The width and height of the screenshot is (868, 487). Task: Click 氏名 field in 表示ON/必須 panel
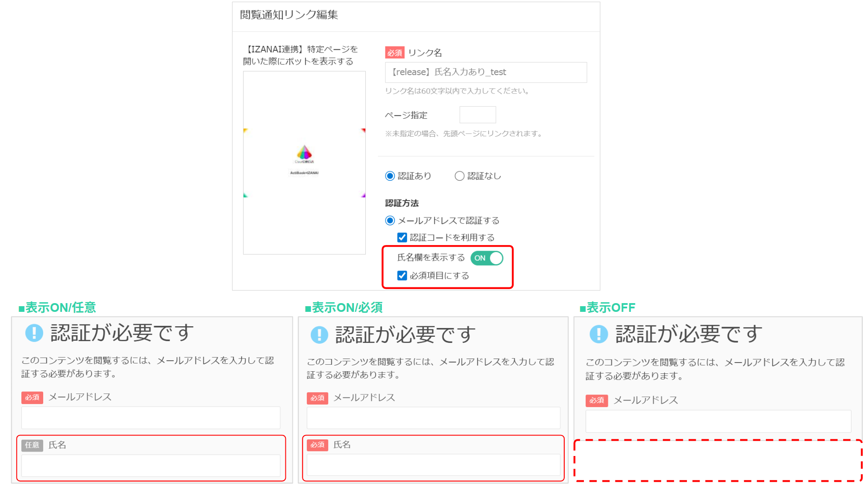pos(433,465)
